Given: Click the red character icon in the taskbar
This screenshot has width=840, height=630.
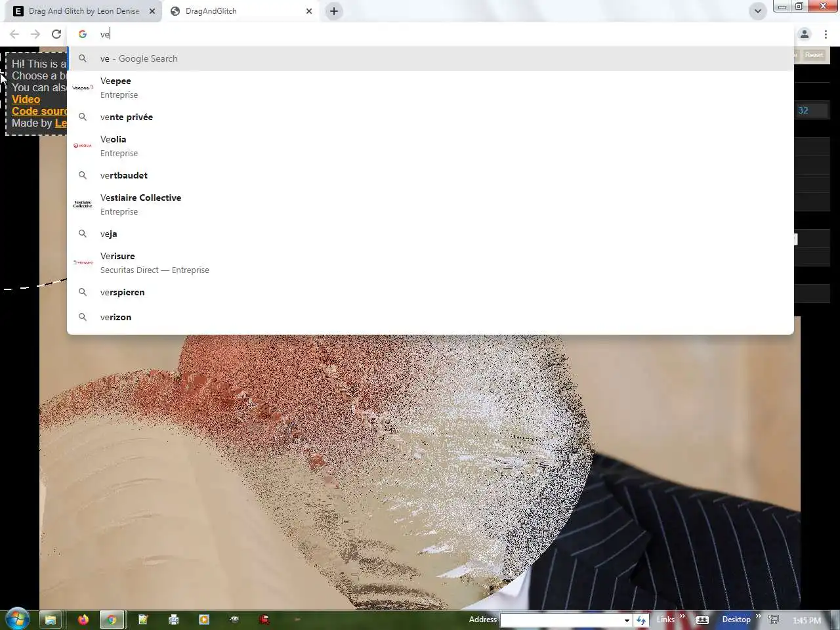Looking at the screenshot, I should pyautogui.click(x=264, y=619).
